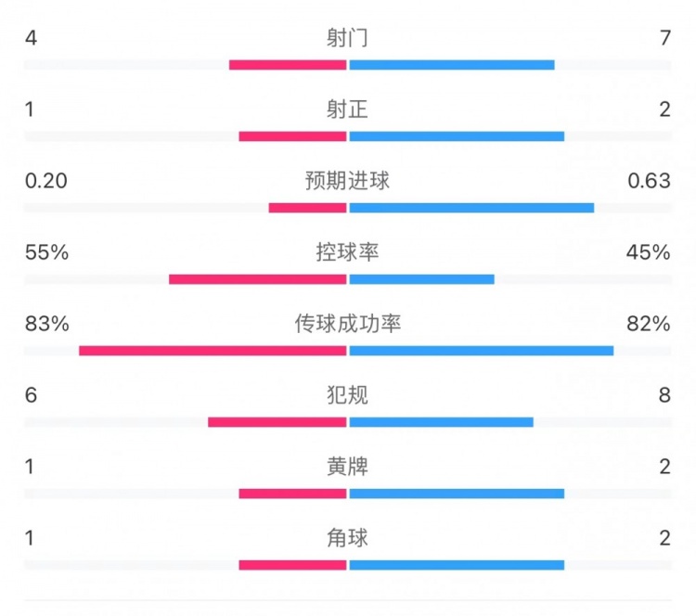Click the 0.63 expected goals value

pos(649,181)
